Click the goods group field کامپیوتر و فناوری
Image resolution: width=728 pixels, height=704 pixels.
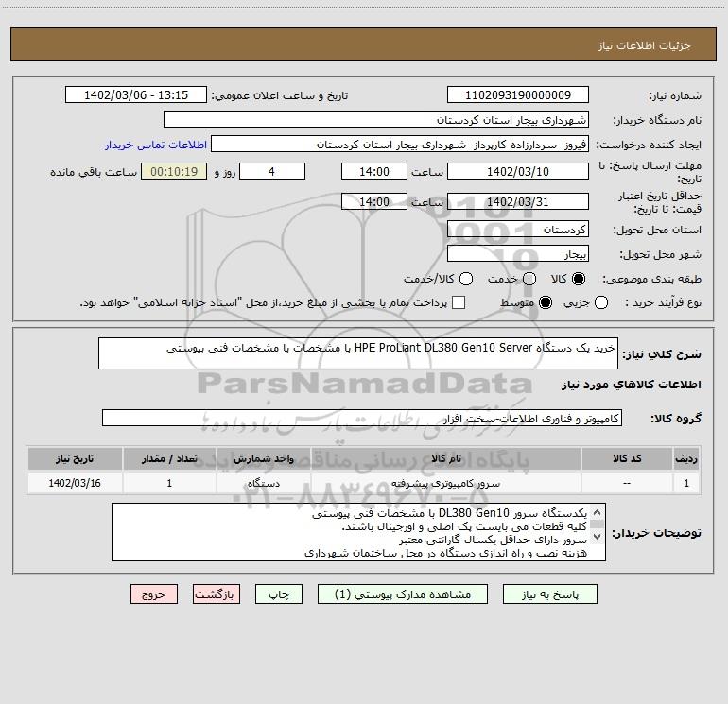(362, 418)
